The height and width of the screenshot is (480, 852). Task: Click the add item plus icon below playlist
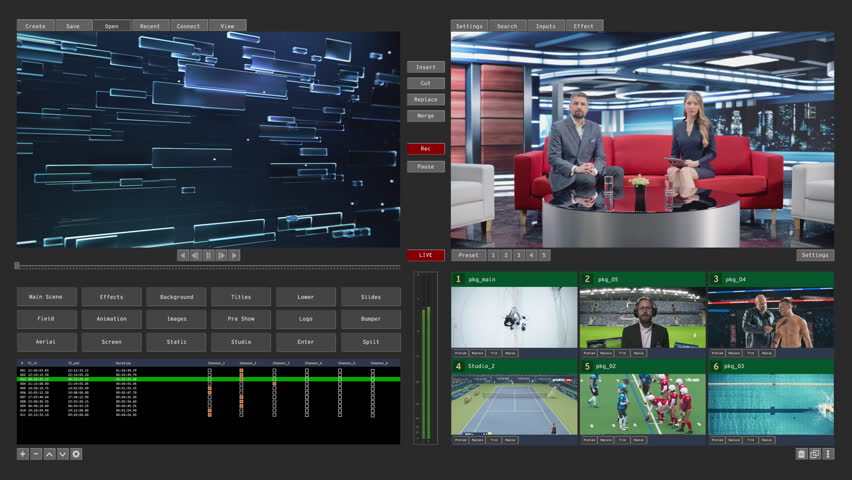(23, 454)
